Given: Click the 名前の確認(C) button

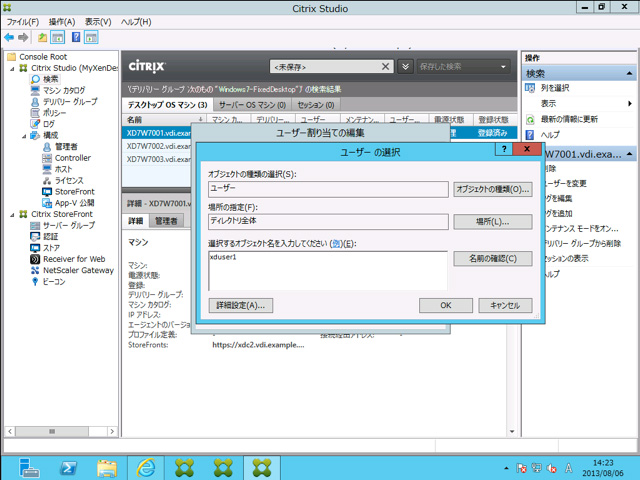Looking at the screenshot, I should 493,258.
